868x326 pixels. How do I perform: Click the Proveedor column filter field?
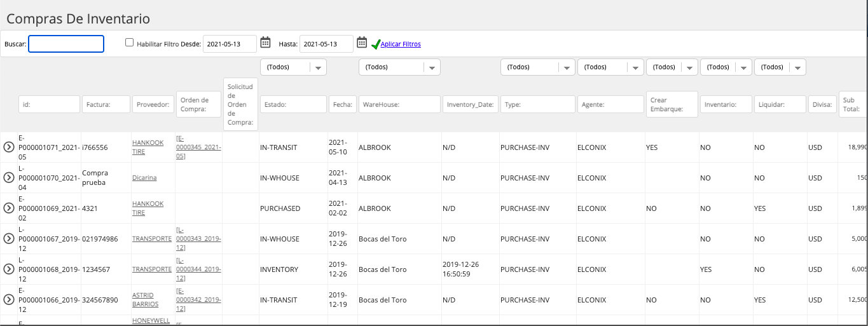153,104
